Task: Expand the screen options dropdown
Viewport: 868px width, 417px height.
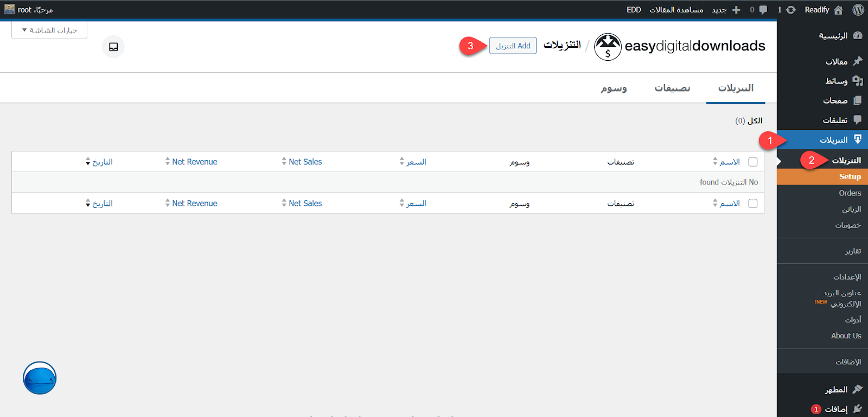Action: point(49,30)
